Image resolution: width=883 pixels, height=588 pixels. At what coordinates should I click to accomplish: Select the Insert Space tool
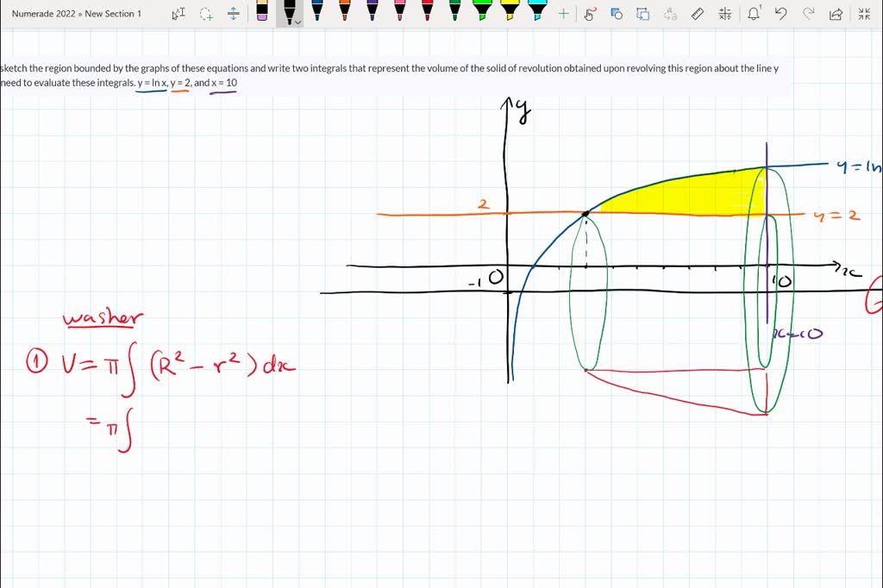coord(233,12)
